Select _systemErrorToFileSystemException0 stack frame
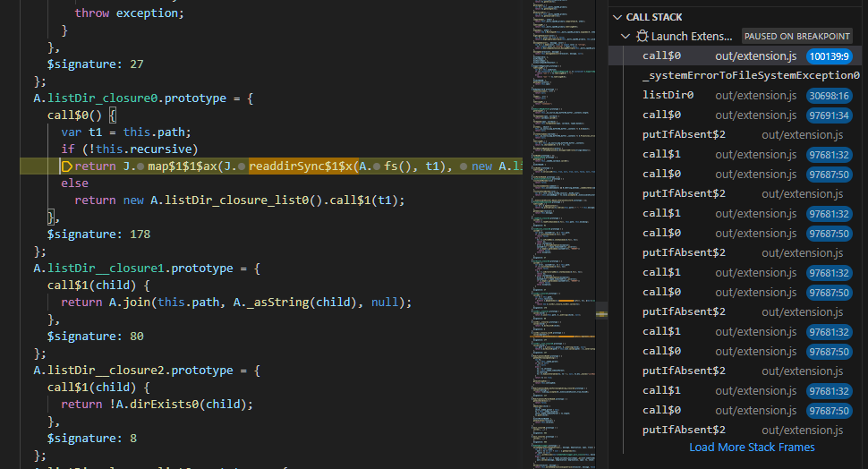868x469 pixels. click(x=751, y=75)
